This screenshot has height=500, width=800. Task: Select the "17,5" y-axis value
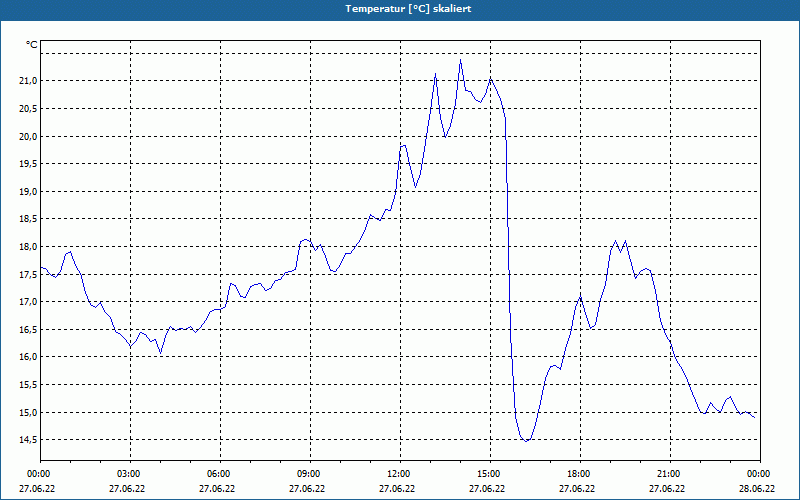click(29, 274)
